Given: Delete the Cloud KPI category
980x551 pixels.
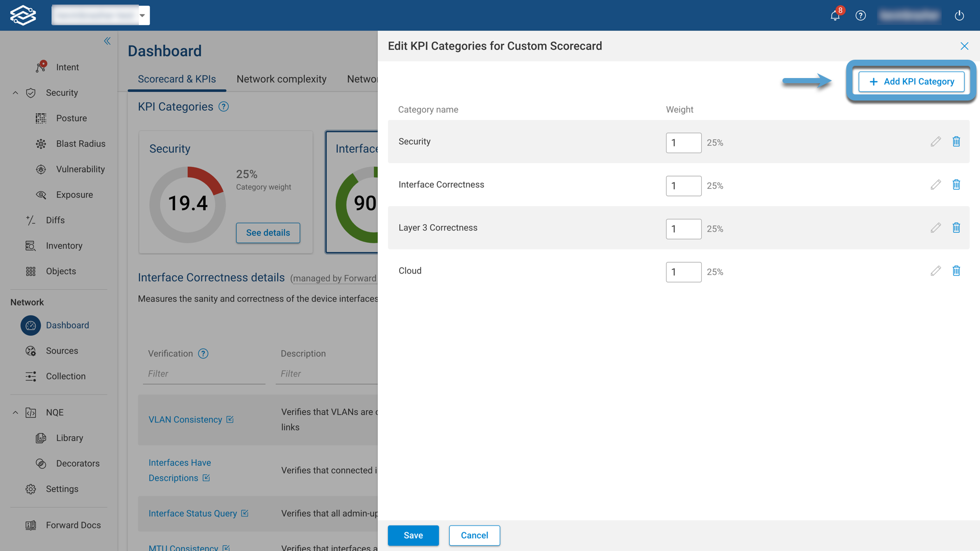Looking at the screenshot, I should click(957, 271).
